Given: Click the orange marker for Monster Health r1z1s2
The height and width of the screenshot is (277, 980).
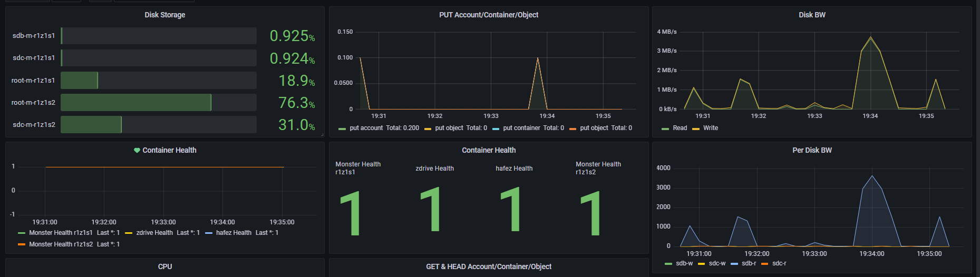Looking at the screenshot, I should (21, 244).
